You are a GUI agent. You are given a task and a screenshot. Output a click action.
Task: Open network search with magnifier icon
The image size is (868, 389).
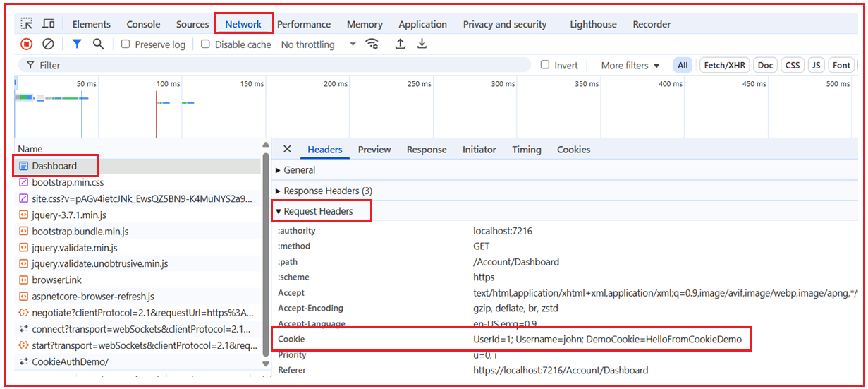pyautogui.click(x=99, y=44)
